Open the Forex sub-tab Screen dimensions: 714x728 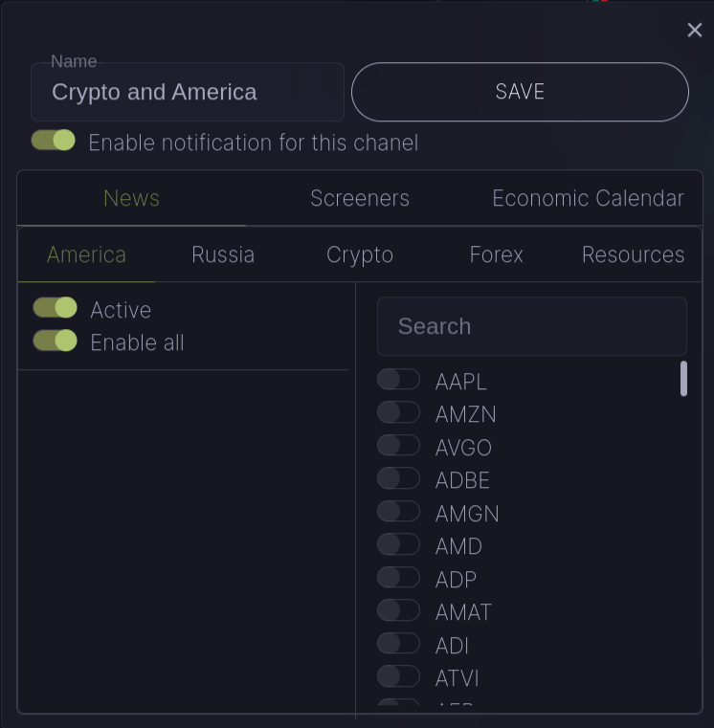496,254
